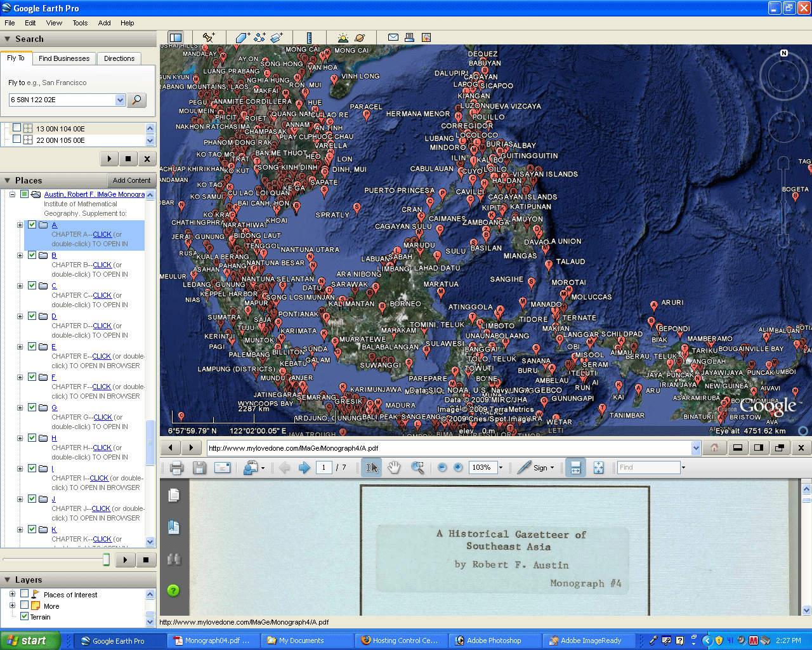812x650 pixels.
Task: Print the current map view
Action: (x=410, y=37)
